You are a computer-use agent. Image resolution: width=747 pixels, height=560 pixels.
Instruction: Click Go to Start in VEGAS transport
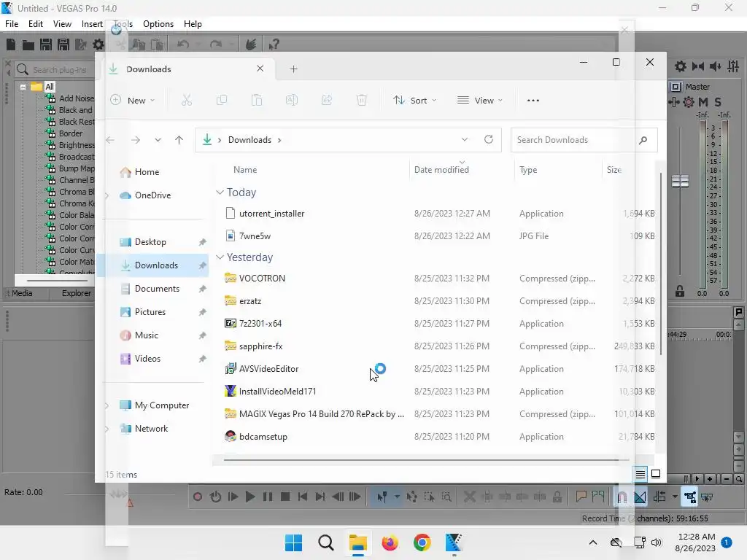click(x=303, y=497)
